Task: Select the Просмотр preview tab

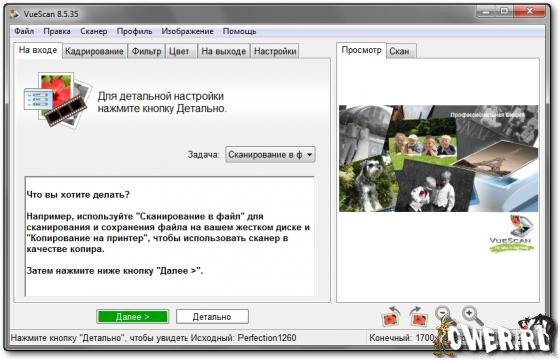Action: [x=361, y=50]
